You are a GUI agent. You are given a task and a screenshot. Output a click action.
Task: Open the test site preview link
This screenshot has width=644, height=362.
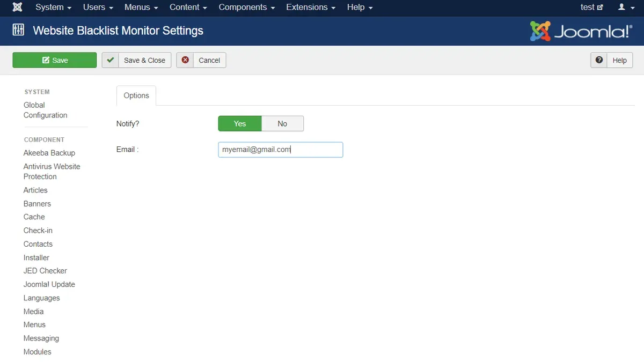[592, 7]
